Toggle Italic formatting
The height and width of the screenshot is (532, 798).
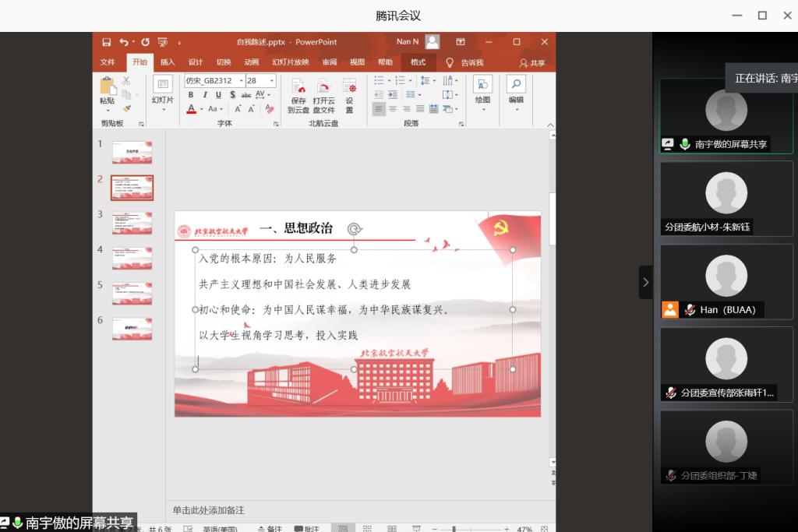click(x=204, y=95)
